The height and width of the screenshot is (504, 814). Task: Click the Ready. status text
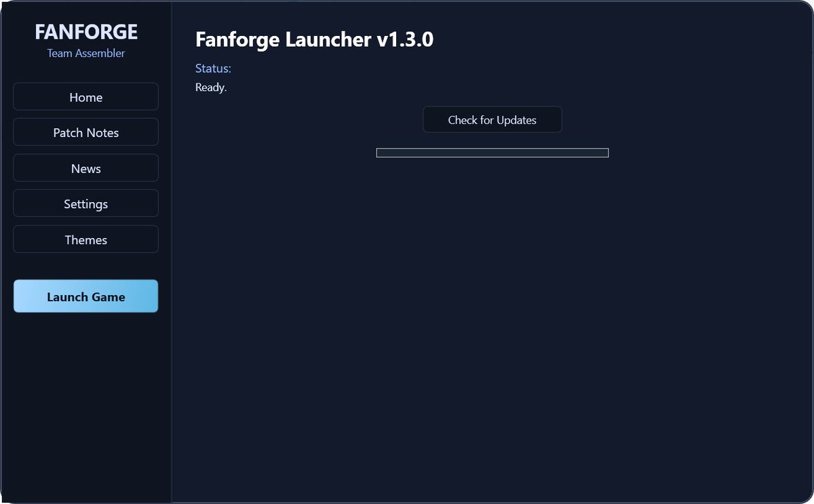click(211, 88)
